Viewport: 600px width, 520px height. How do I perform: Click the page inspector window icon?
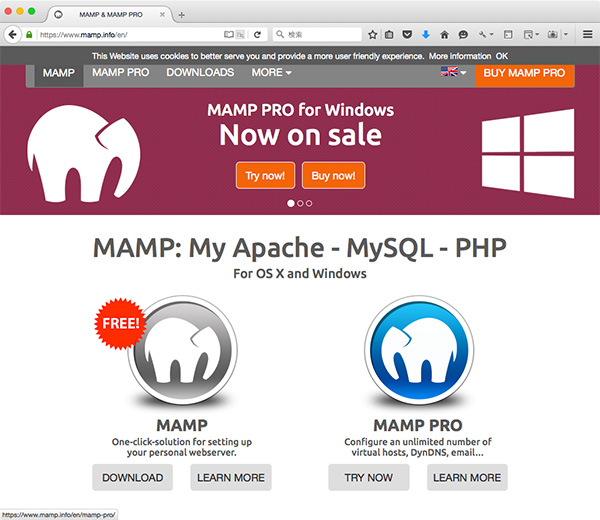(528, 35)
